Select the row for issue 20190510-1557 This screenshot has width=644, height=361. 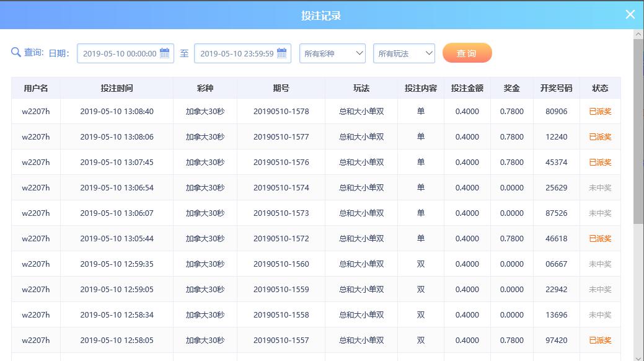click(x=281, y=341)
